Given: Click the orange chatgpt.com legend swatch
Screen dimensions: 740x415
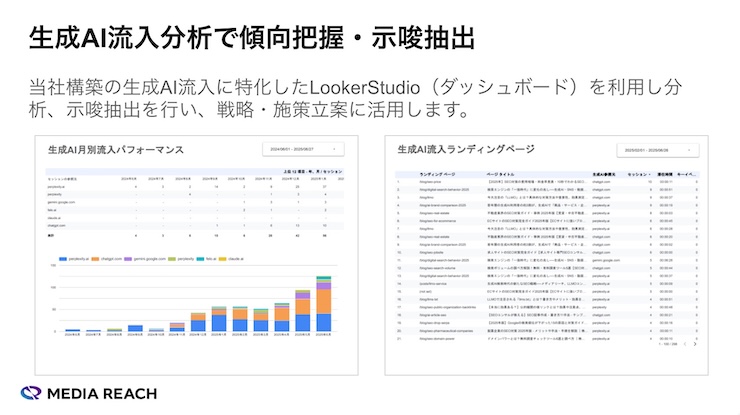Looking at the screenshot, I should (x=95, y=259).
